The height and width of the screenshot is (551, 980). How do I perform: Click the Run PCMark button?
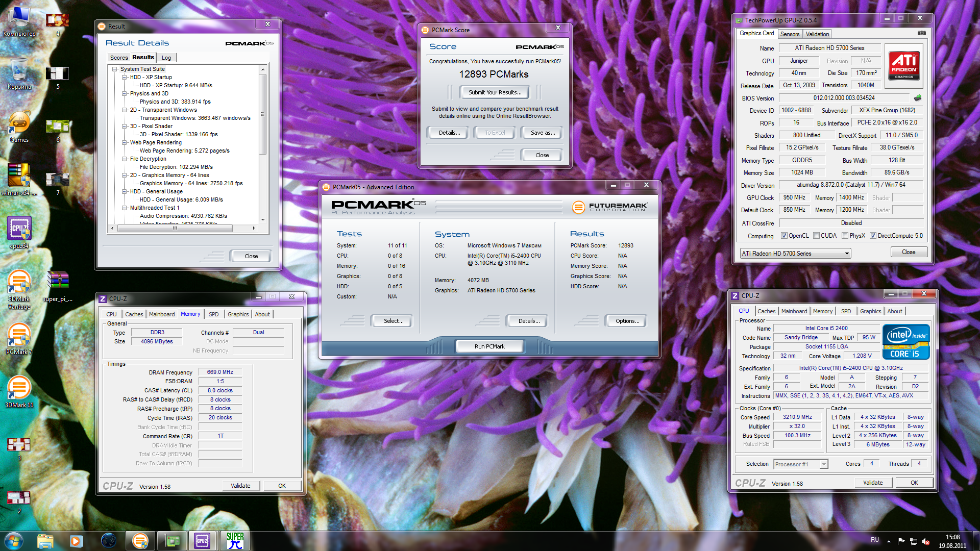489,346
